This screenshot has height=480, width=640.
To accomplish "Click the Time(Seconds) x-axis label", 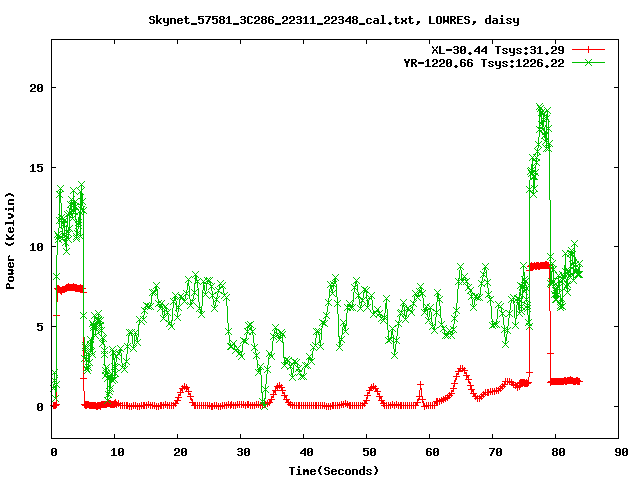I will pyautogui.click(x=333, y=471).
